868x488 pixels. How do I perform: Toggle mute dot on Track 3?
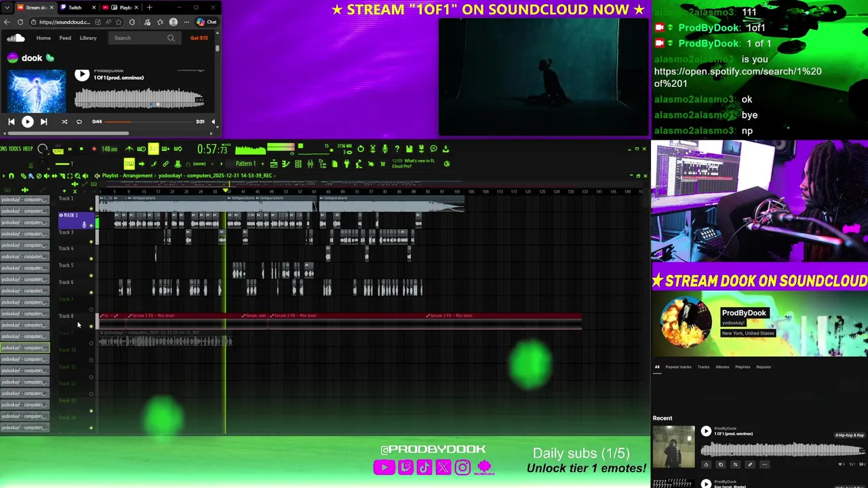(x=91, y=243)
